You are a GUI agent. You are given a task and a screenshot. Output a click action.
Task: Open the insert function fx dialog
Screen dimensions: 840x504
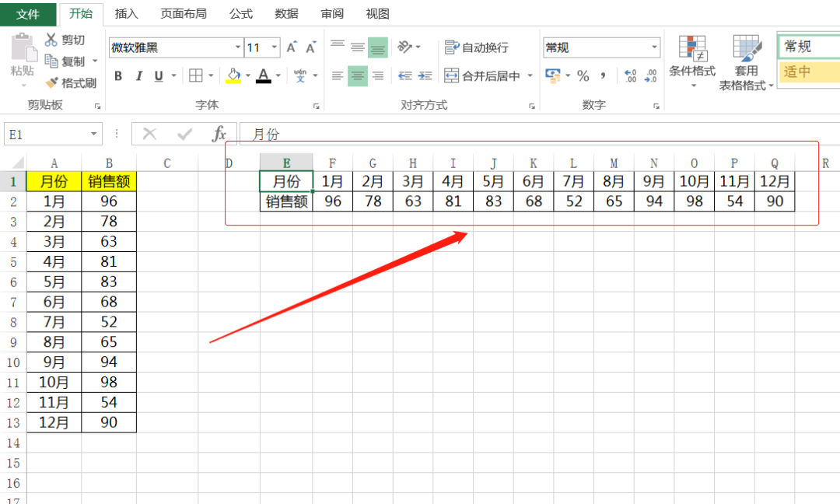[x=219, y=134]
